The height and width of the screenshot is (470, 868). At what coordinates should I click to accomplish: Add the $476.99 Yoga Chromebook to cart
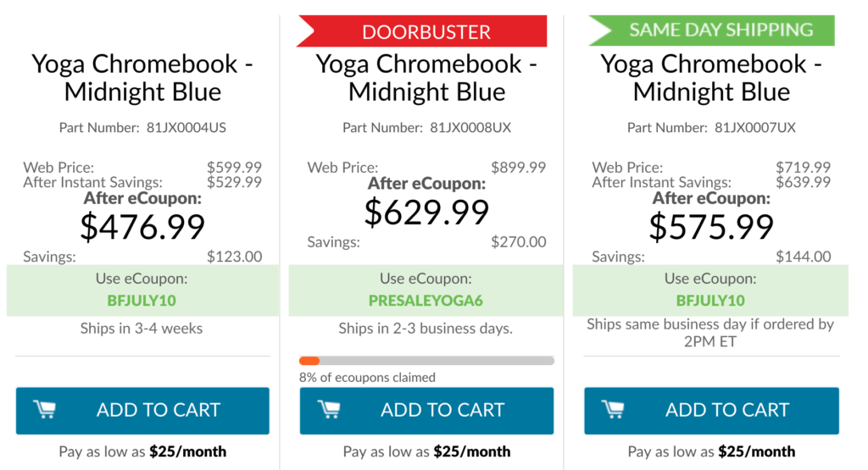142,410
